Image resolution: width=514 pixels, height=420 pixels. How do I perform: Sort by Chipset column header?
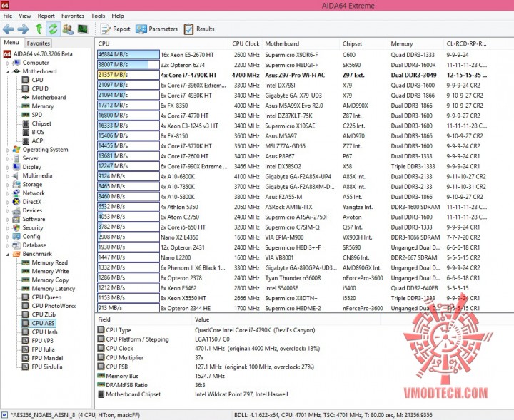click(x=363, y=44)
